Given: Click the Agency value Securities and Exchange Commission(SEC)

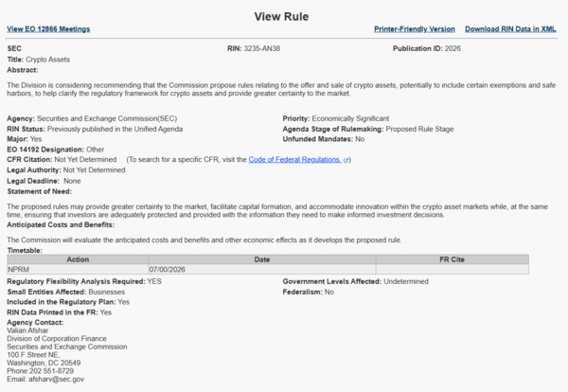Looking at the screenshot, I should pos(107,119).
